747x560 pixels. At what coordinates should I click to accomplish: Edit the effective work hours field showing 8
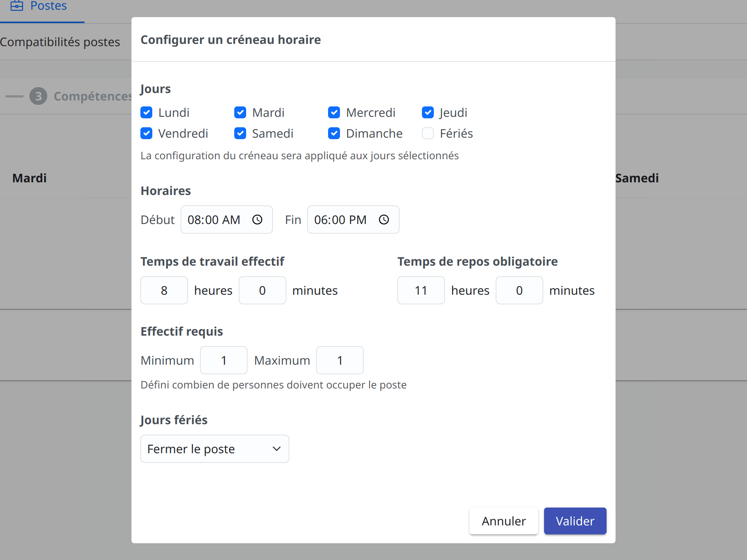tap(164, 290)
